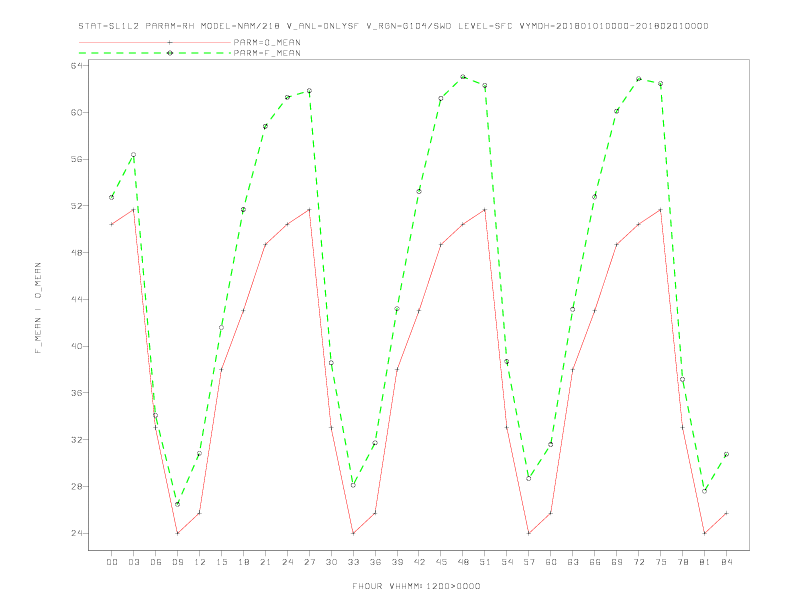The height and width of the screenshot is (612, 792).
Task: Click x-axis forecast hour label 21
Action: click(x=265, y=562)
